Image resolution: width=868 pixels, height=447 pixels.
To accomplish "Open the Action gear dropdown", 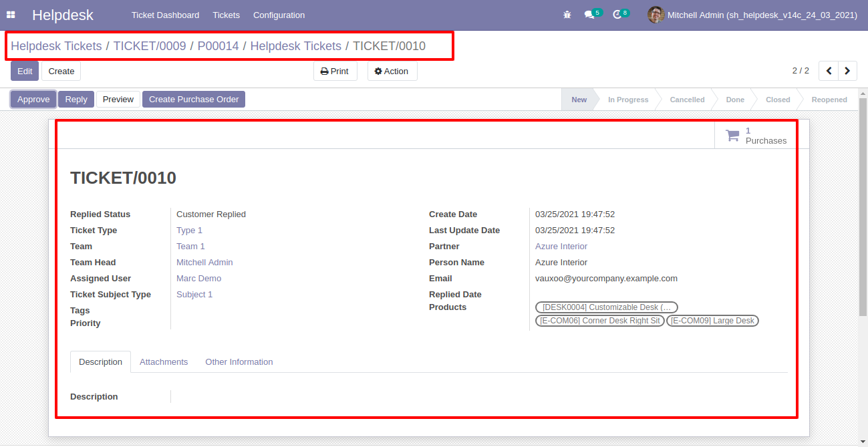I will click(x=392, y=71).
